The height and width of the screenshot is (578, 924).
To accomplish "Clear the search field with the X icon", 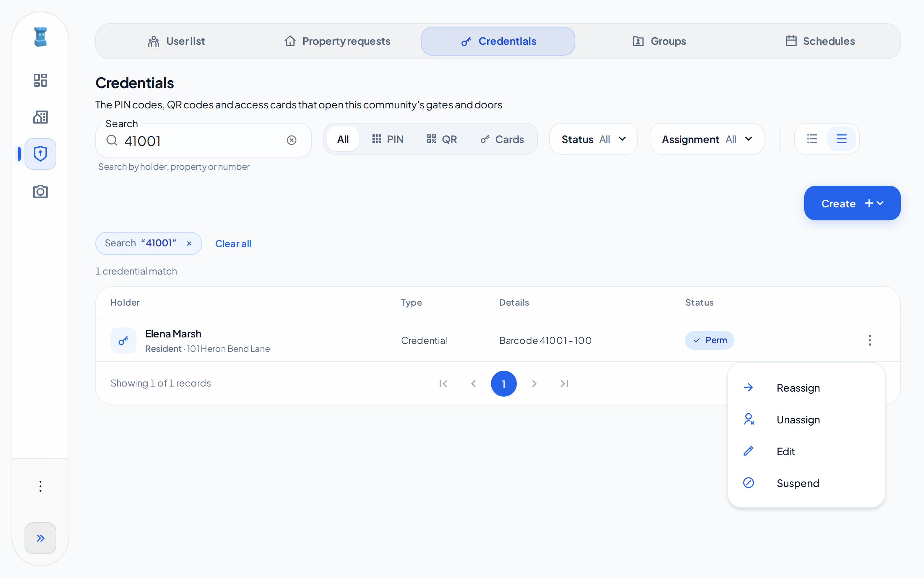I will point(292,140).
